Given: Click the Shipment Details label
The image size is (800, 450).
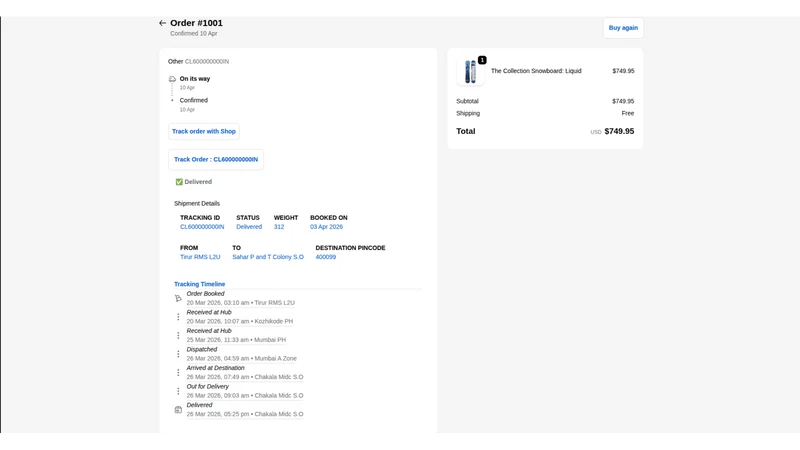Looking at the screenshot, I should coord(197,204).
